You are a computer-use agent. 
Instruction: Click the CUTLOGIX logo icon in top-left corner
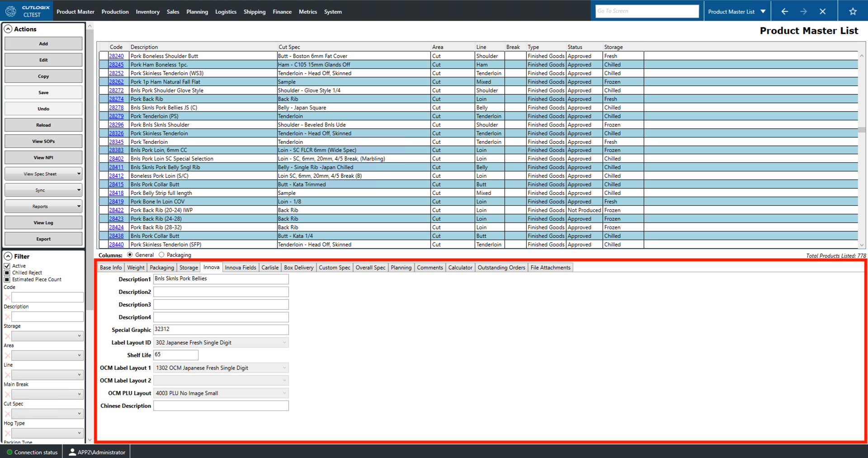10,10
